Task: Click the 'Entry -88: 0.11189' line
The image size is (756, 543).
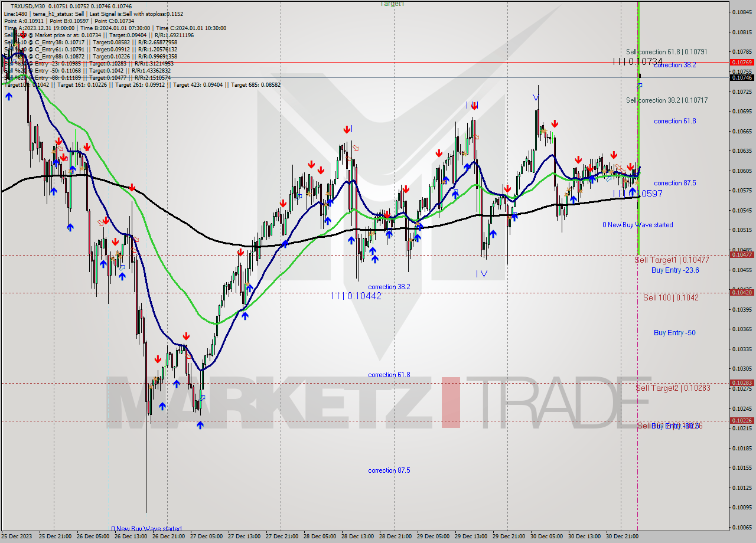Action: pyautogui.click(x=87, y=77)
